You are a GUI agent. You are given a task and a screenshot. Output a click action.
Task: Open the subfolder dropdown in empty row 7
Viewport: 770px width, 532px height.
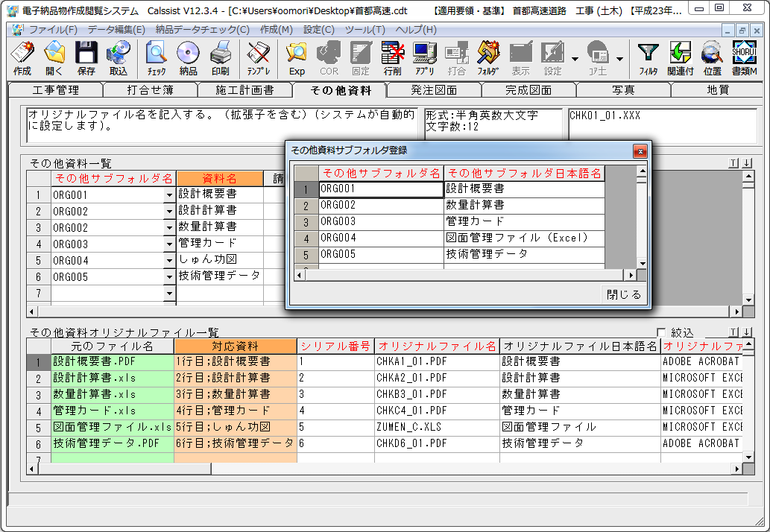pos(169,294)
